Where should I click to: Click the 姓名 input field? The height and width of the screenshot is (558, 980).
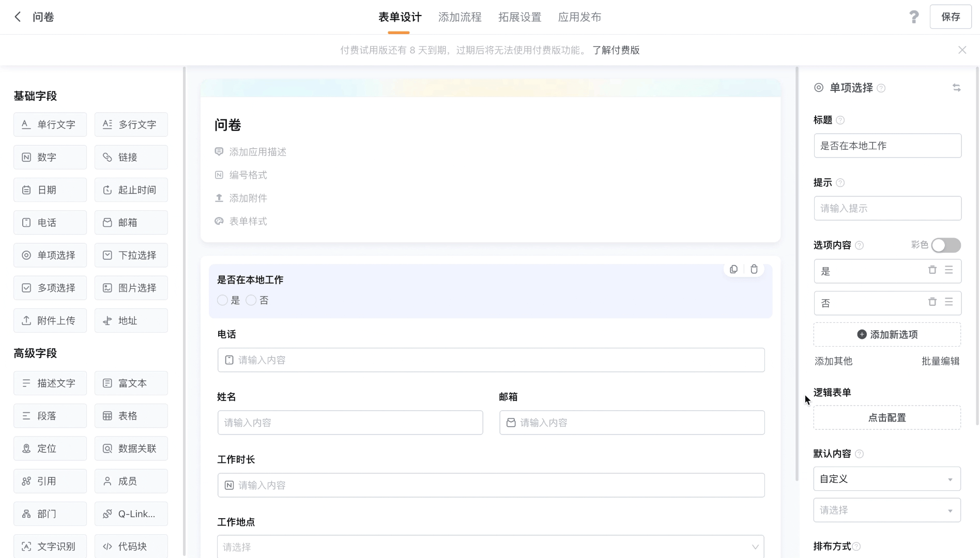click(x=350, y=423)
